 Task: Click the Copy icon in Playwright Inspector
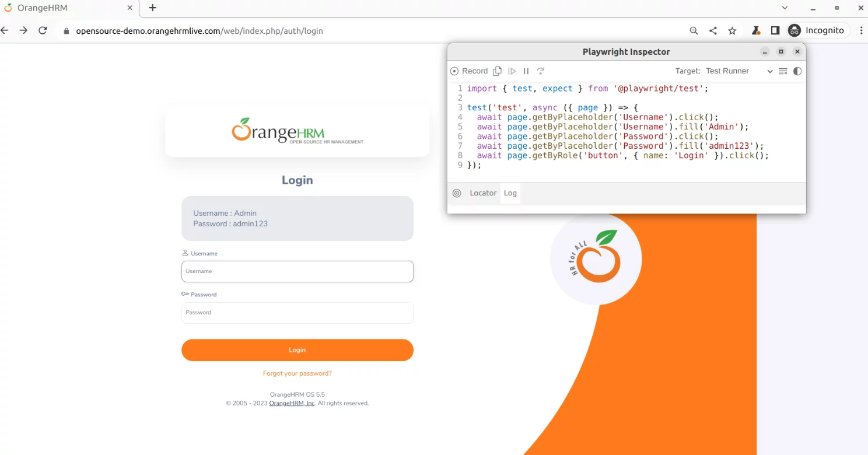[x=497, y=71]
